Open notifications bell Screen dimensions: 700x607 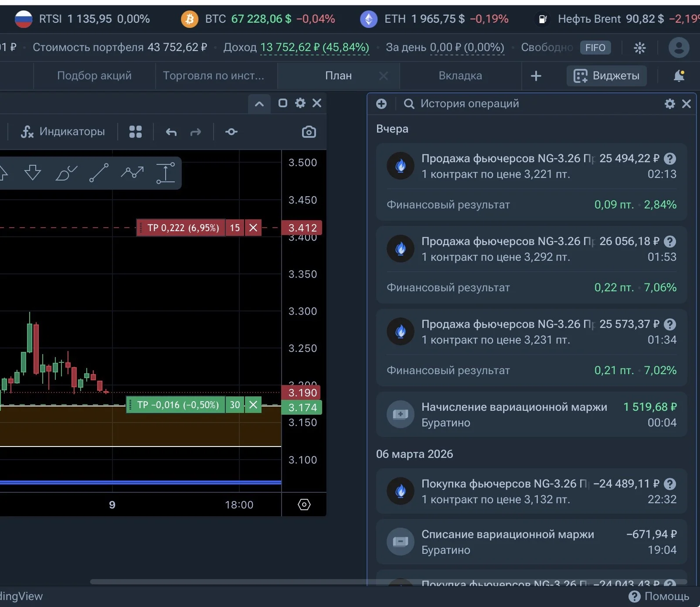(679, 76)
